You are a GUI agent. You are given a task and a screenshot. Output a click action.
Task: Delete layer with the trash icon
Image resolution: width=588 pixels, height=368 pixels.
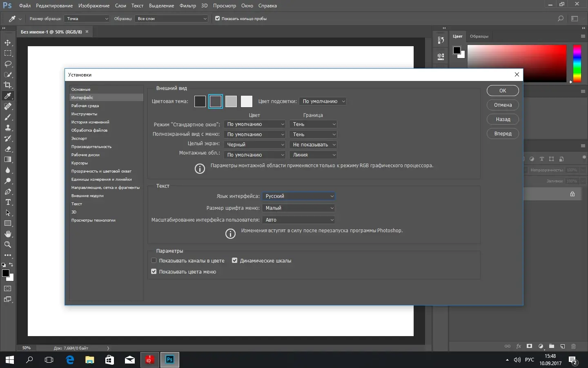(573, 346)
